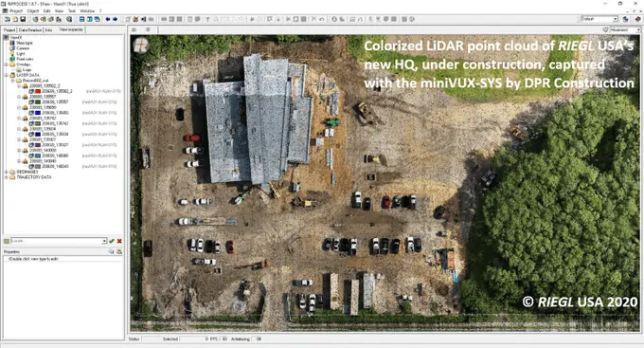Select the 2D view button

134,29
